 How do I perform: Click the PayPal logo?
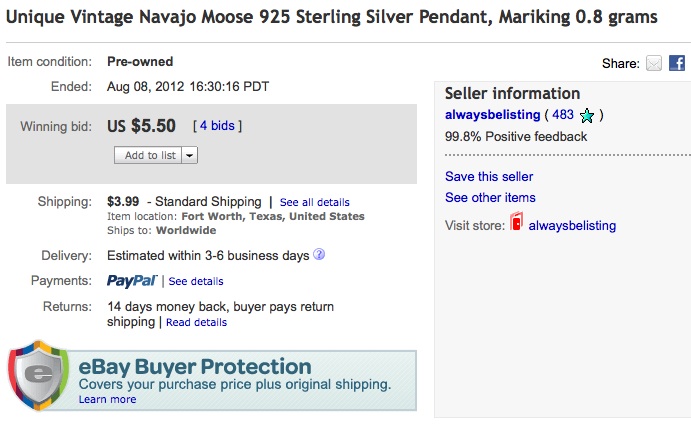click(x=132, y=281)
